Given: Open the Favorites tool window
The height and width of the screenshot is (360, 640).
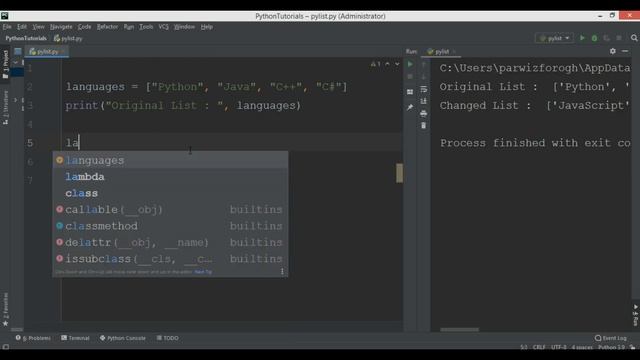Looking at the screenshot, I should [x=5, y=309].
